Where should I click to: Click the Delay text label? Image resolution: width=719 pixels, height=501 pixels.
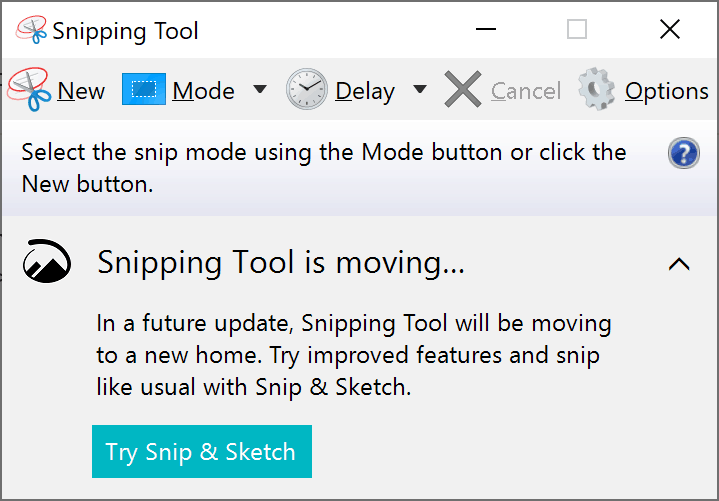pos(365,91)
